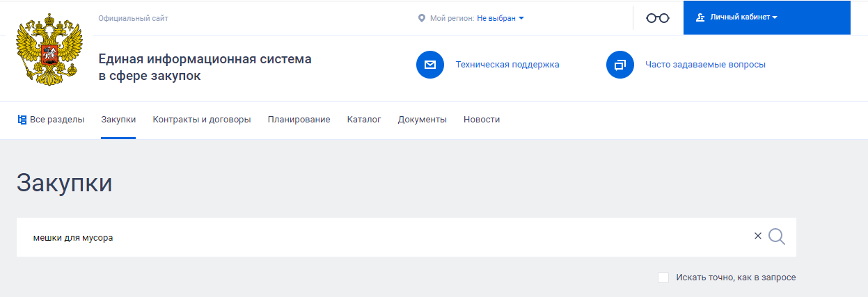This screenshot has height=297, width=868.
Task: Clear the search query with X icon
Action: click(758, 236)
